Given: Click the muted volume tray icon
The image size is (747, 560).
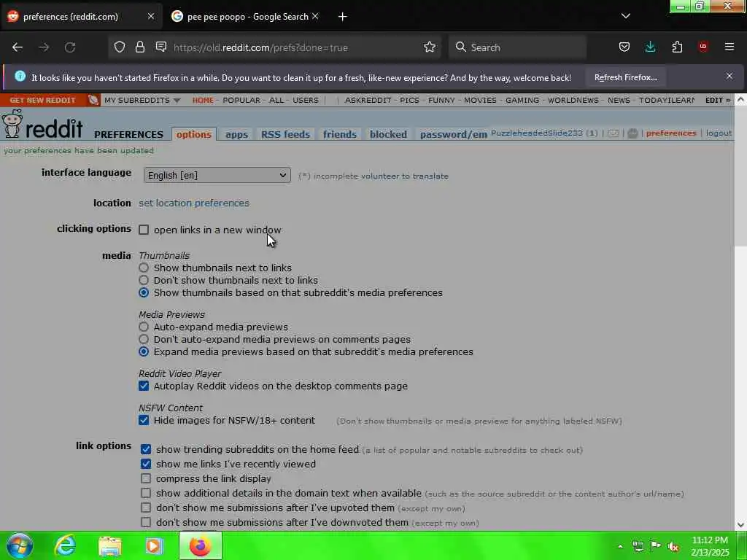Looking at the screenshot, I should point(673,546).
